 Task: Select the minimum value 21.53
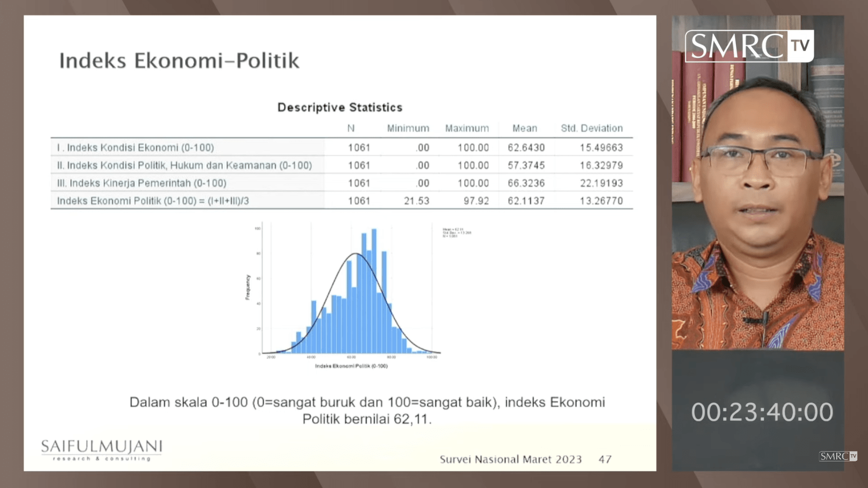point(416,201)
